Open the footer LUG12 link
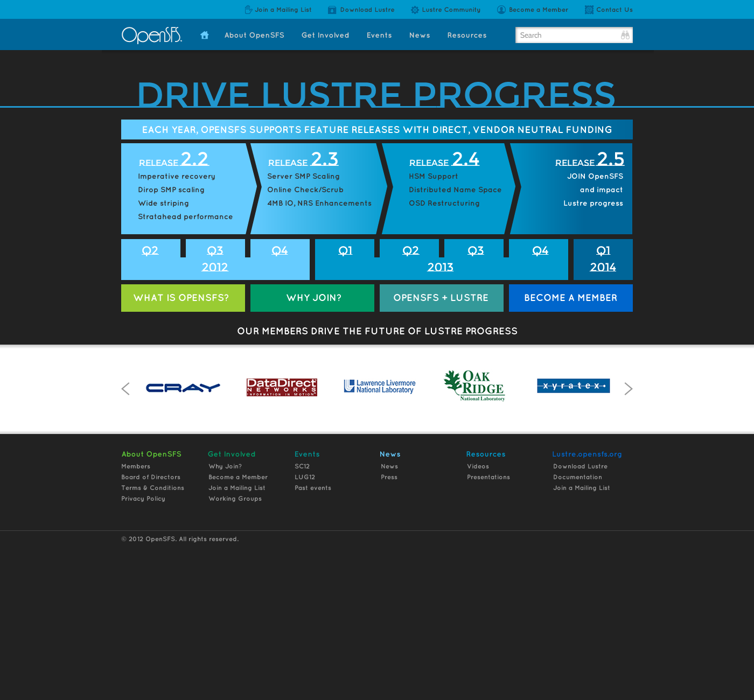 [x=305, y=477]
